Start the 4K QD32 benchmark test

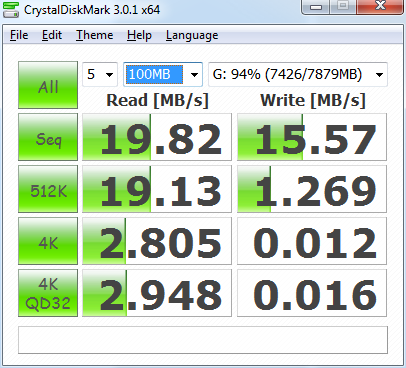(x=48, y=293)
